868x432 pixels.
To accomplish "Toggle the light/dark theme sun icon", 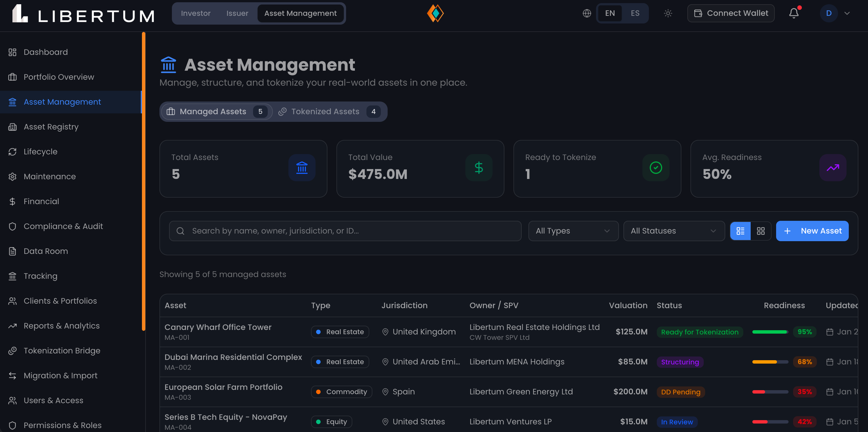I will coord(668,13).
